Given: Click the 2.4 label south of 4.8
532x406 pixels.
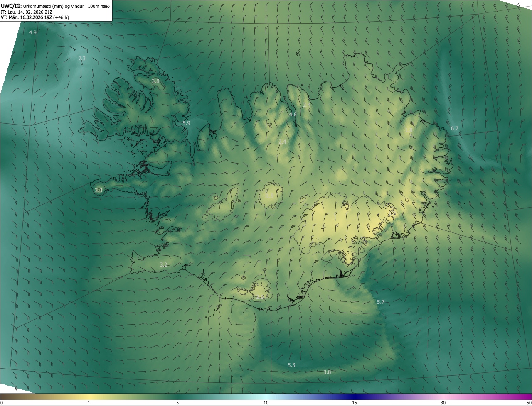Looking at the screenshot, I should click(282, 142).
